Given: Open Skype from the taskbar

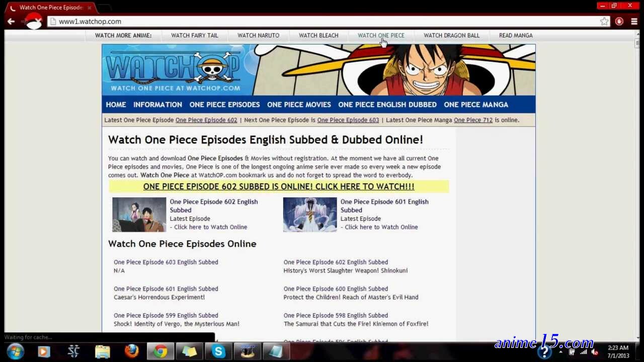Looking at the screenshot, I should click(x=218, y=351).
